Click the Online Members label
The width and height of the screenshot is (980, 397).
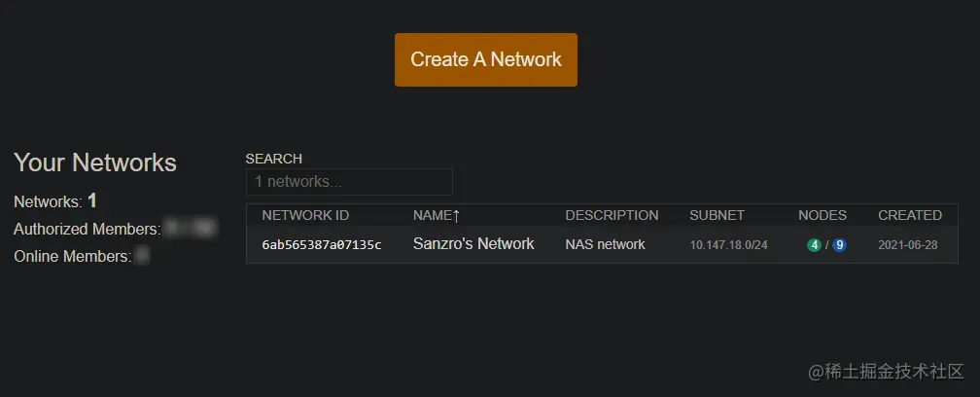pos(73,256)
